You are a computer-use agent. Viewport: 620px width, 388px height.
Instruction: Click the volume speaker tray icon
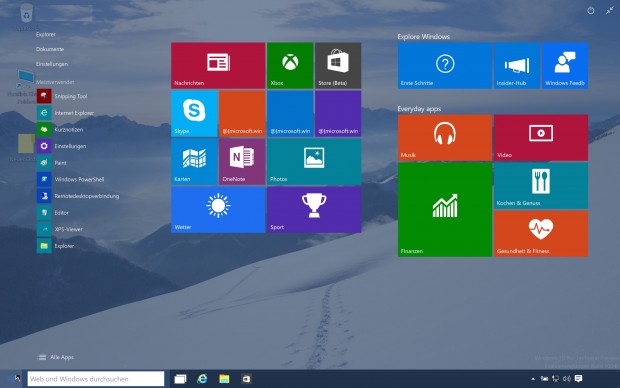[x=567, y=379]
